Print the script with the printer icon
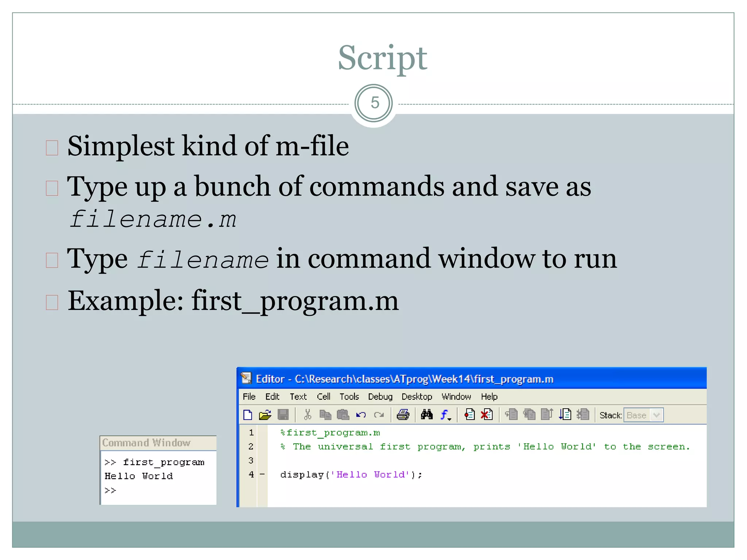 coord(403,415)
